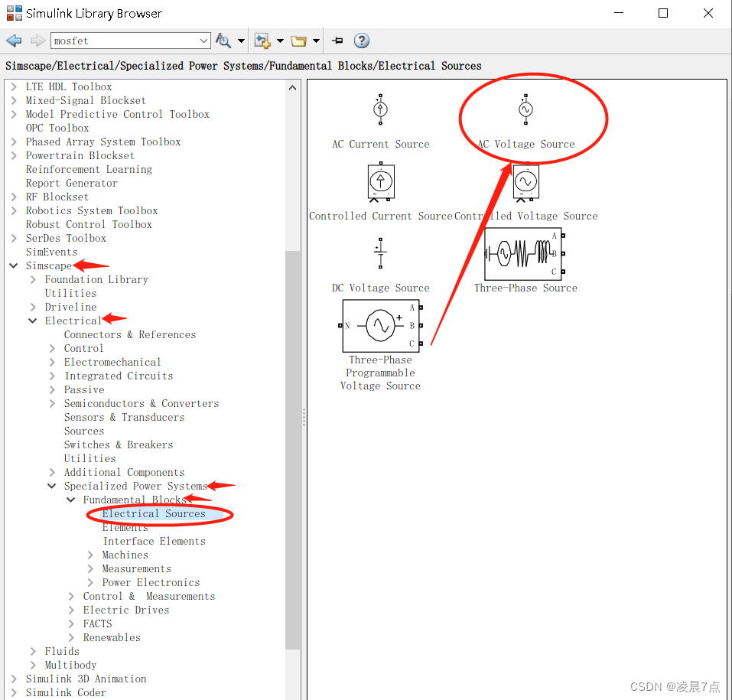Select Report Generator library
Screen dimensions: 732x700
(x=71, y=183)
